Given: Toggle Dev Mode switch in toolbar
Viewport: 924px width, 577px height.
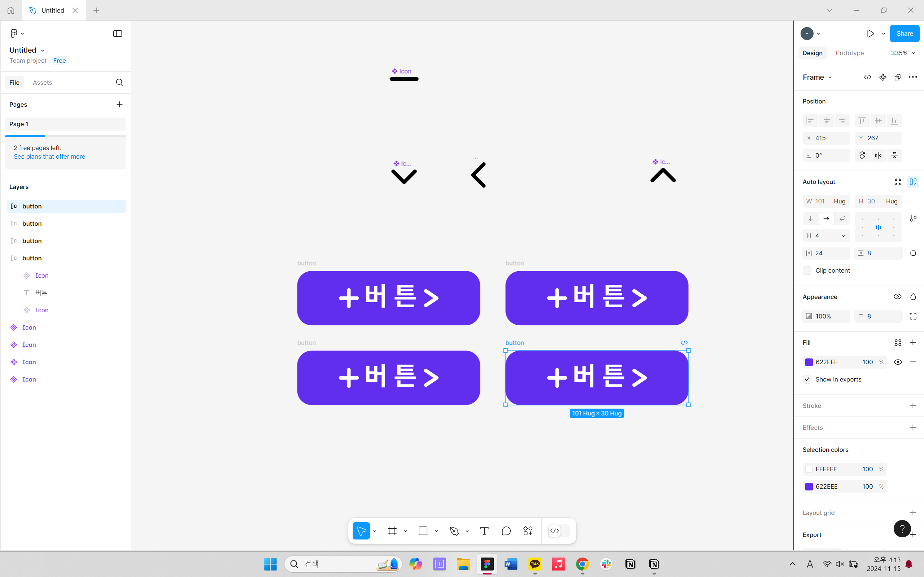Looking at the screenshot, I should click(x=559, y=531).
